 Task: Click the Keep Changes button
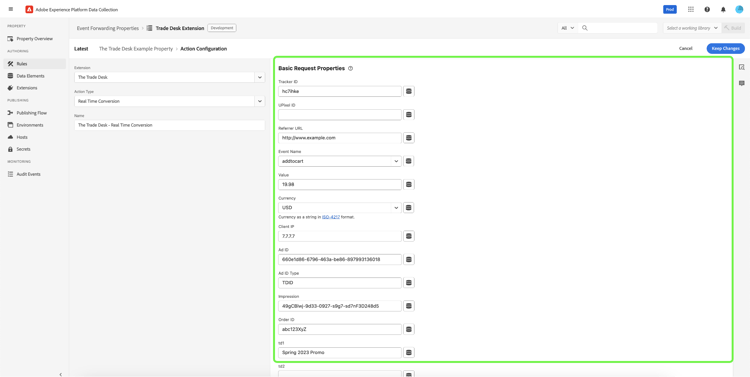click(726, 48)
